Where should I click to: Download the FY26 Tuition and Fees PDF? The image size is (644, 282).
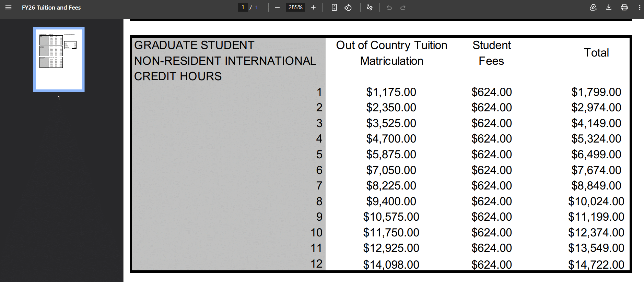[609, 8]
